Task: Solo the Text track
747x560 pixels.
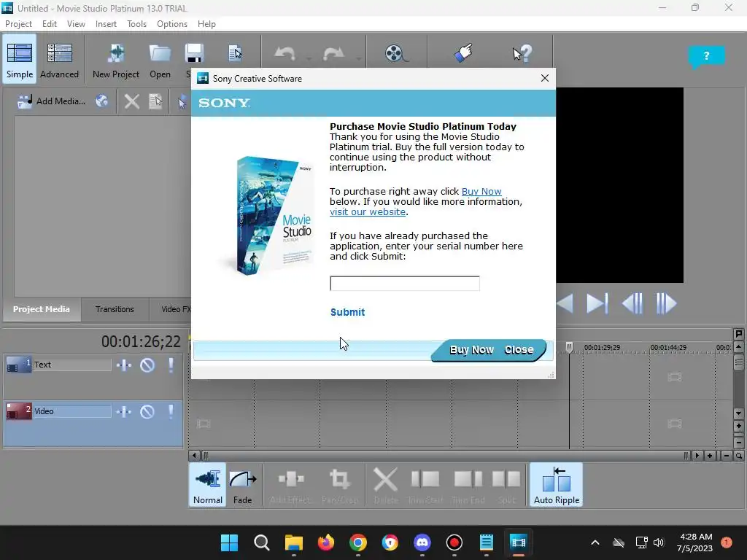Action: tap(171, 365)
